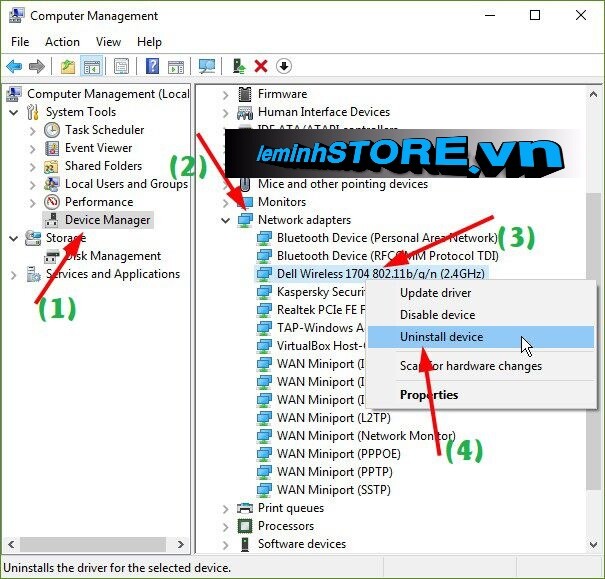Select Mice and other pointing devices
The width and height of the screenshot is (605, 579).
pyautogui.click(x=343, y=184)
